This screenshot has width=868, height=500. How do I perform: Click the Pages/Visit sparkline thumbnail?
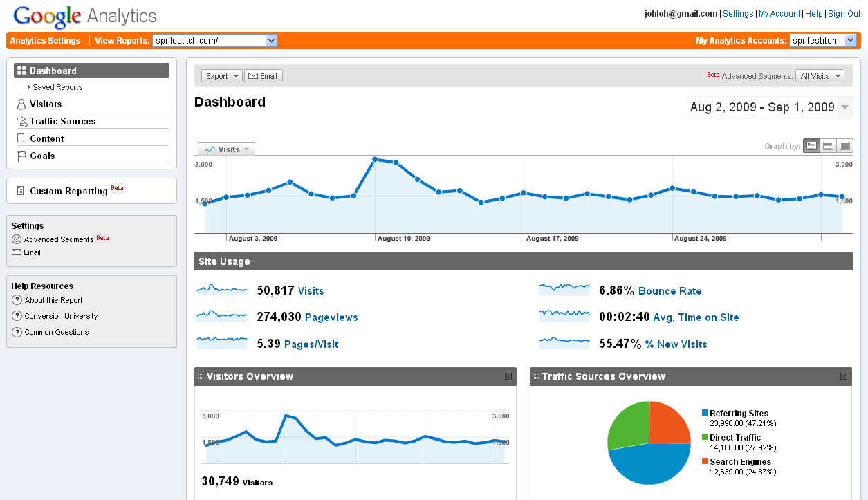[x=222, y=342]
